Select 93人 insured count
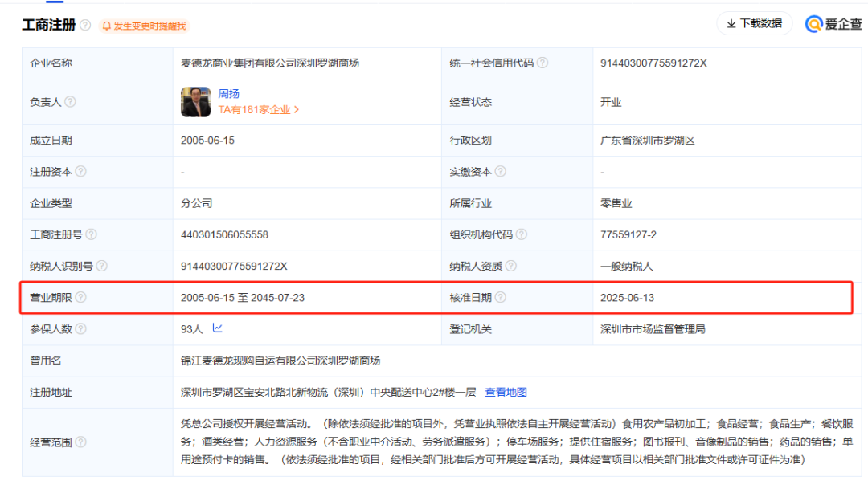Image resolution: width=868 pixels, height=497 pixels. [191, 329]
